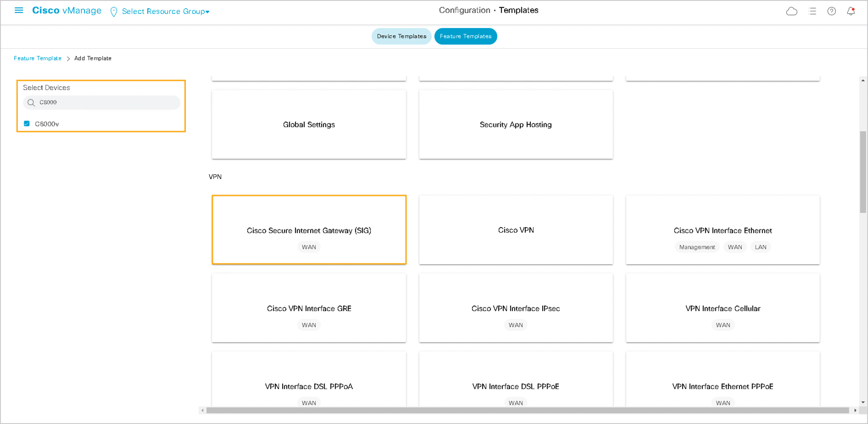The width and height of the screenshot is (868, 424).
Task: Choose Cisco Secure Internet Gateway (SIG) template
Action: tap(309, 230)
